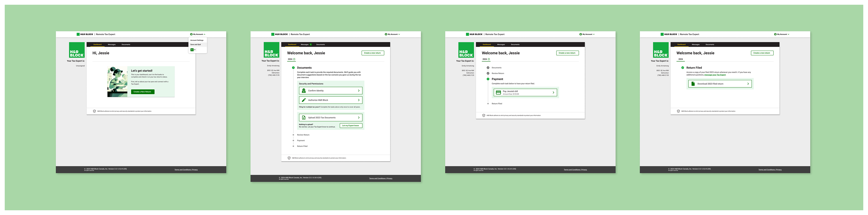
Task: Click the security shield icon on Return Filed screen
Action: click(x=678, y=111)
